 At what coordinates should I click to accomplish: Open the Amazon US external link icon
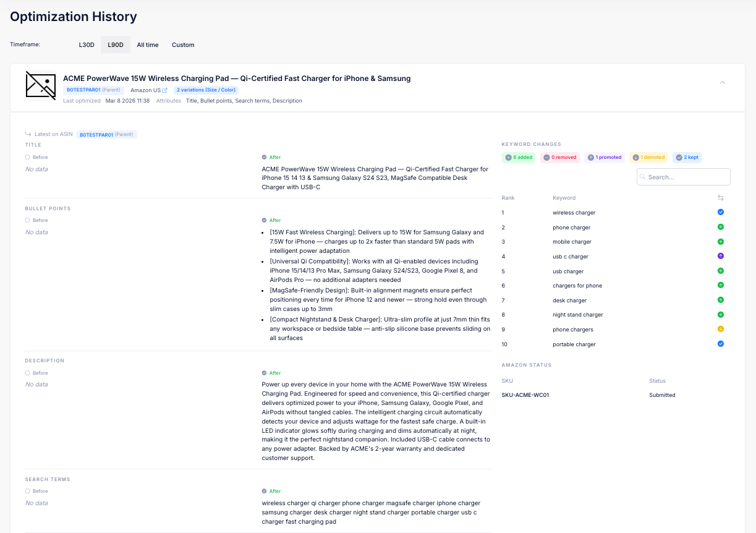(166, 89)
